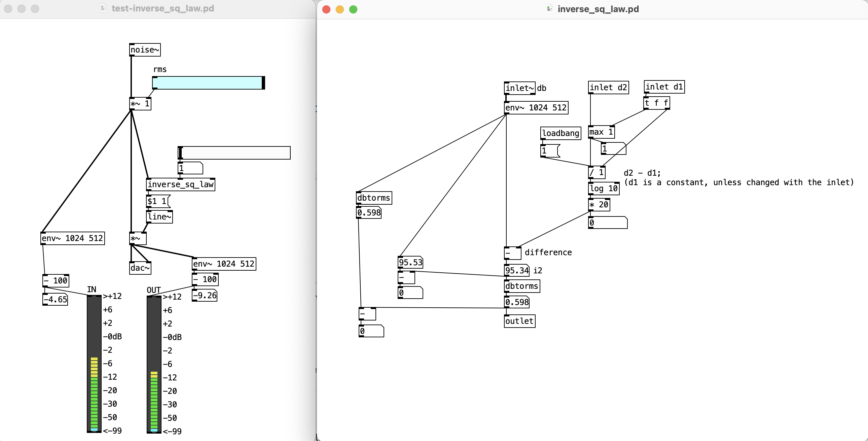Screen dimensions: 868x441
Task: Select the line~ object
Action: (x=159, y=217)
